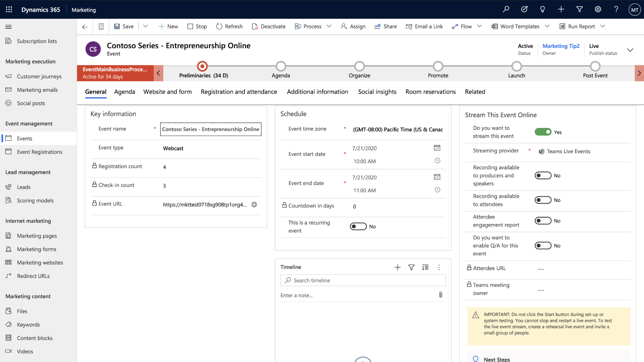Enable Q/A for this event toggle
The width and height of the screenshot is (644, 362).
(x=543, y=245)
